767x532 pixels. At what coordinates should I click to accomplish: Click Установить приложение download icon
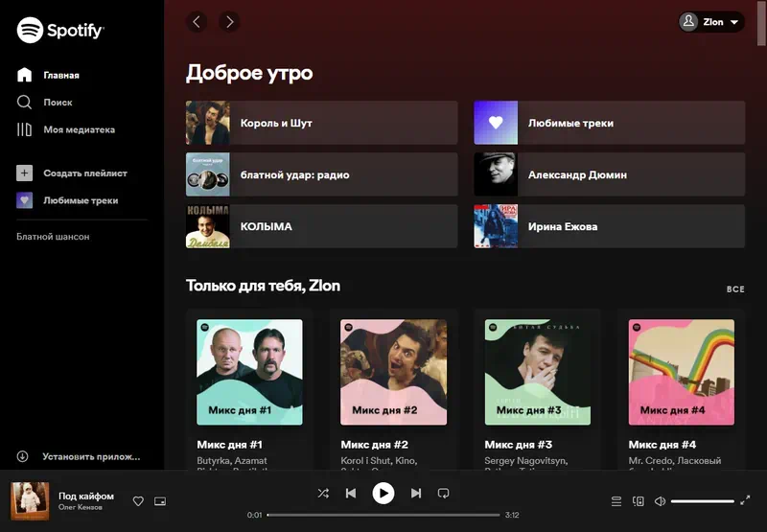point(22,456)
